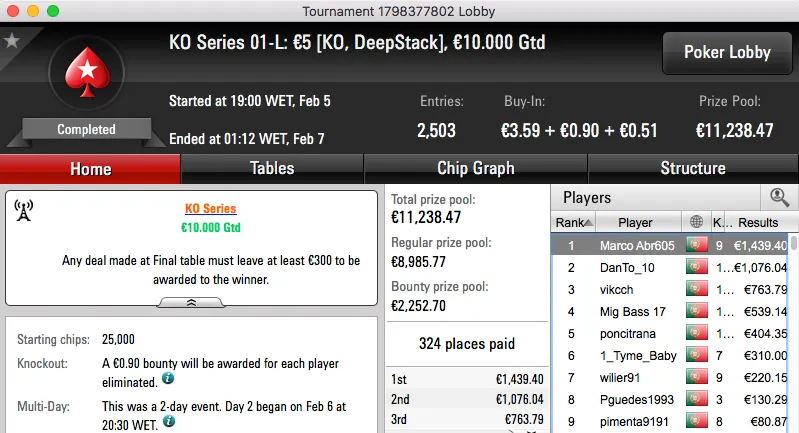Select player DanTo_10 in the list
The width and height of the screenshot is (799, 433).
point(627,267)
